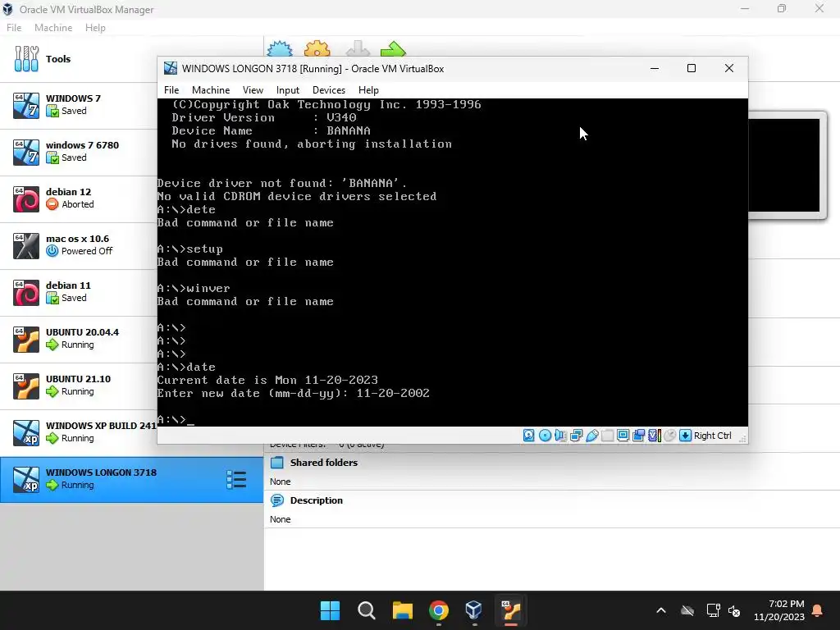This screenshot has width=840, height=630.
Task: Open the VM window Machine menu
Action: (x=211, y=90)
